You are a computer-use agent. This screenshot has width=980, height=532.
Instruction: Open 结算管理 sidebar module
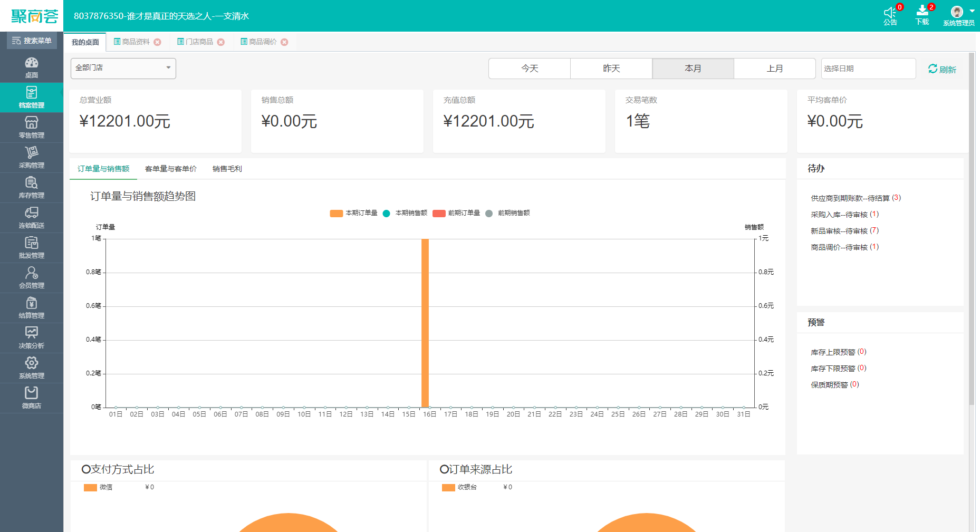32,308
